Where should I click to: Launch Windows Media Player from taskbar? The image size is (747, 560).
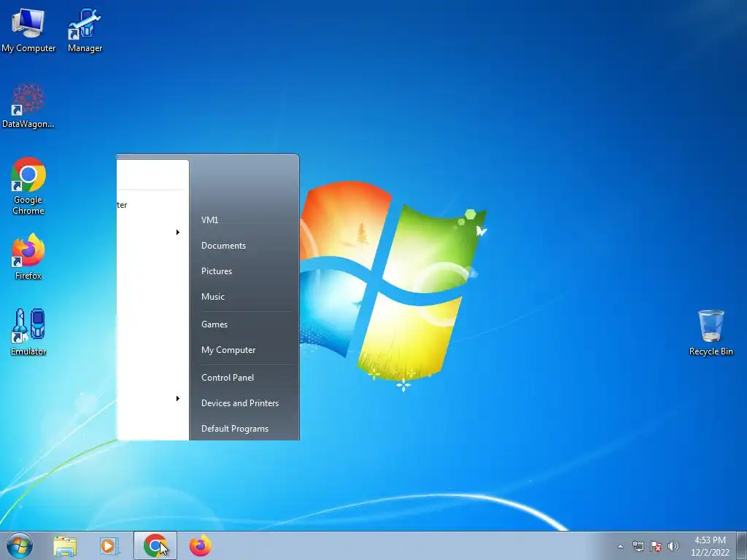tap(109, 545)
